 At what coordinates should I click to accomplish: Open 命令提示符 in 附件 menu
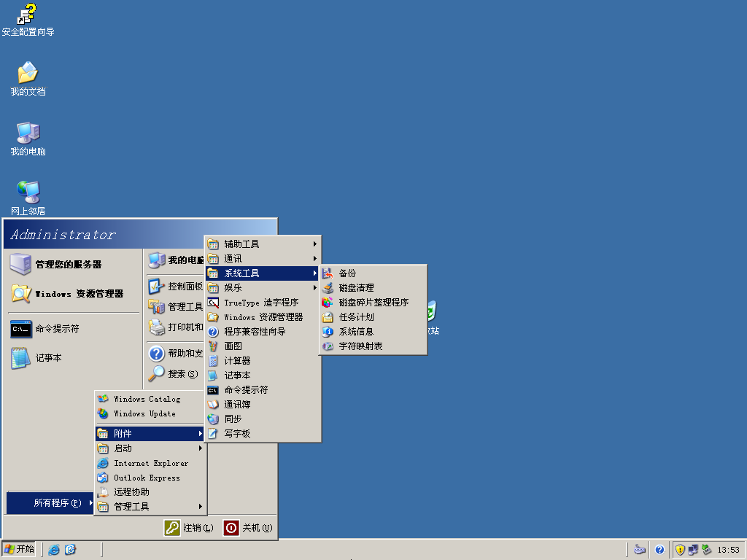[x=263, y=390]
